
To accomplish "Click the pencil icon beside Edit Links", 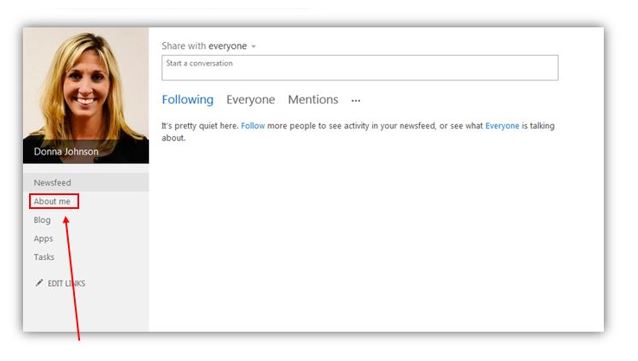I will pyautogui.click(x=39, y=283).
